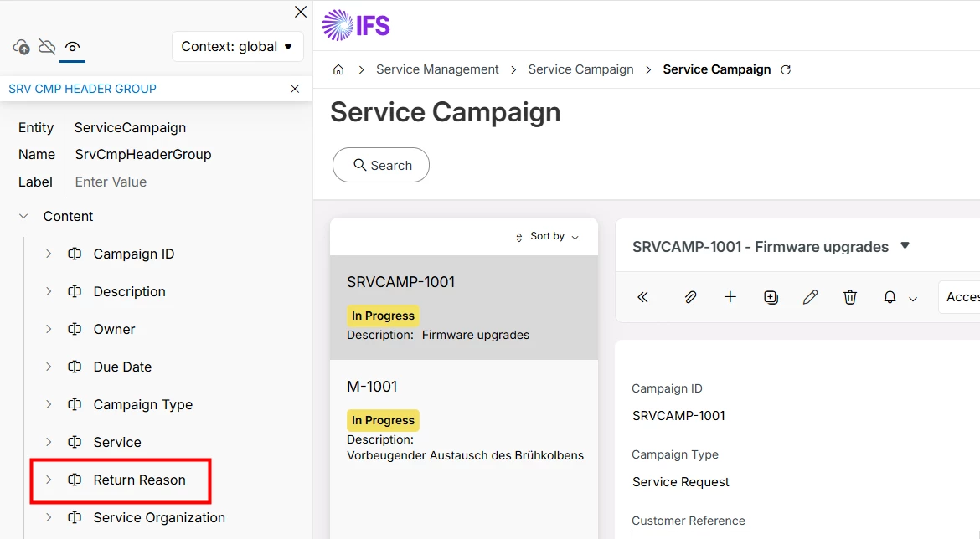The width and height of the screenshot is (980, 539).
Task: Click the refresh icon beside the breadcrumb
Action: coord(786,70)
